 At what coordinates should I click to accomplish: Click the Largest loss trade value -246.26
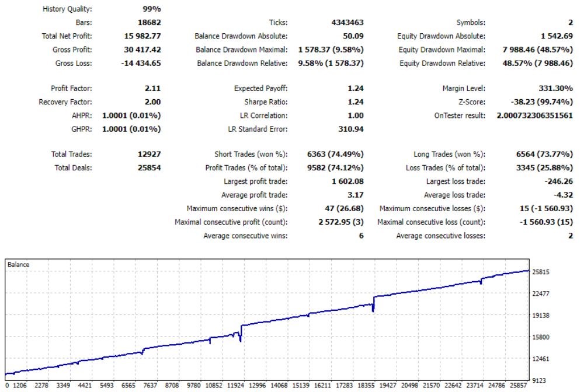click(558, 181)
